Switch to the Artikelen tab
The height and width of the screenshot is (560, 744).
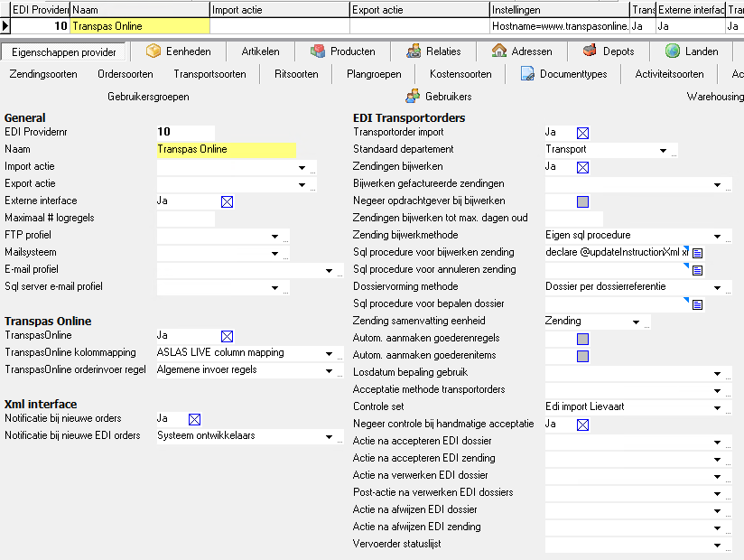[x=260, y=51]
